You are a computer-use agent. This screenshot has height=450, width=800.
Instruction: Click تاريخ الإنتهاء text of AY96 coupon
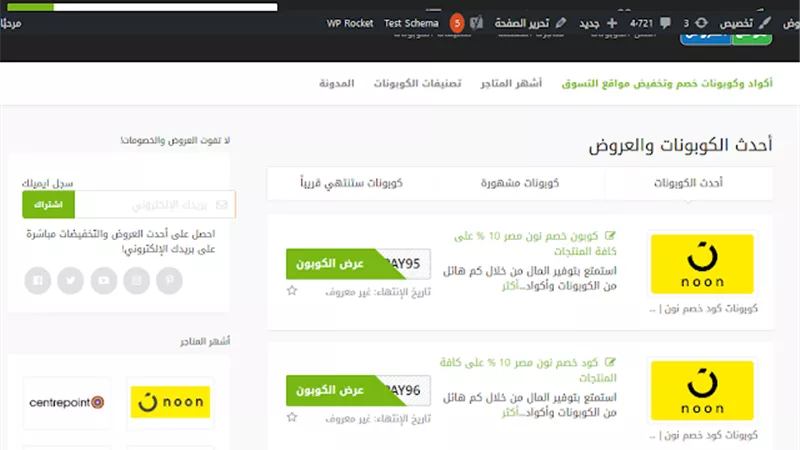point(378,418)
